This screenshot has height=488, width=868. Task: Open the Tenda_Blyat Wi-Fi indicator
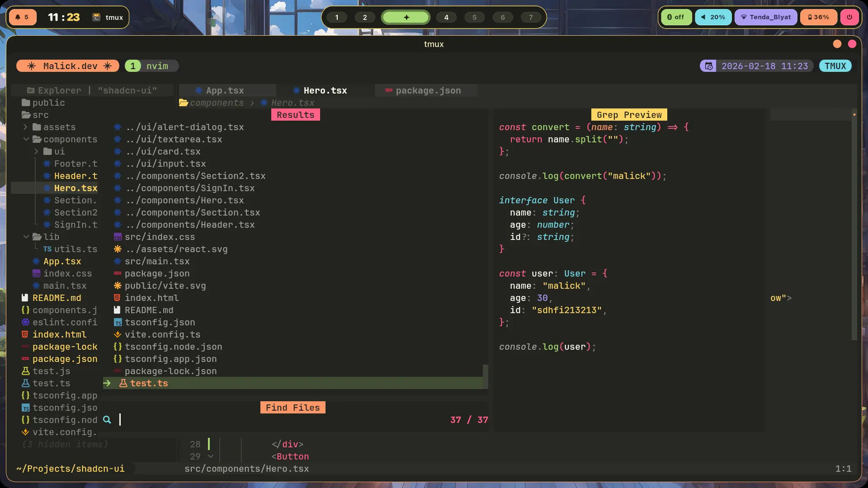765,17
